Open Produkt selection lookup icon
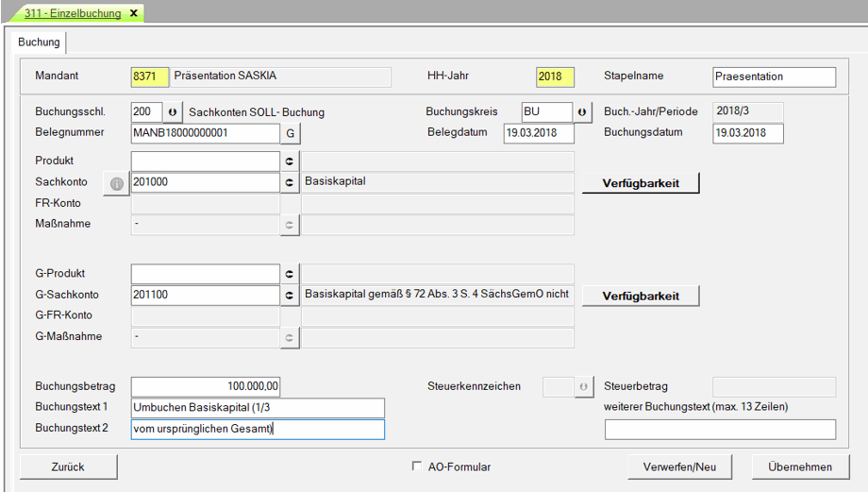Viewport: 868px width, 492px height. (291, 161)
